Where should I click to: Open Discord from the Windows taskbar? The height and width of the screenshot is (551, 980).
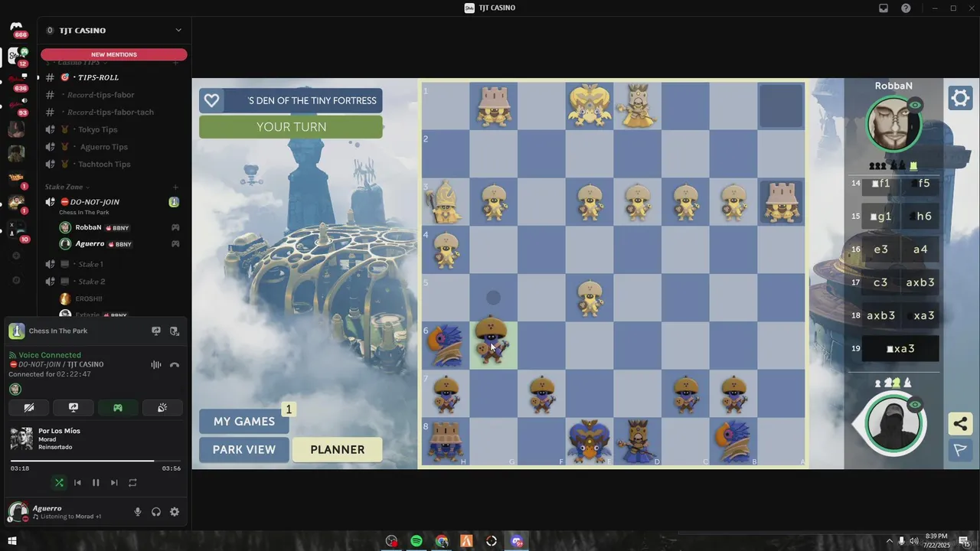(x=517, y=541)
